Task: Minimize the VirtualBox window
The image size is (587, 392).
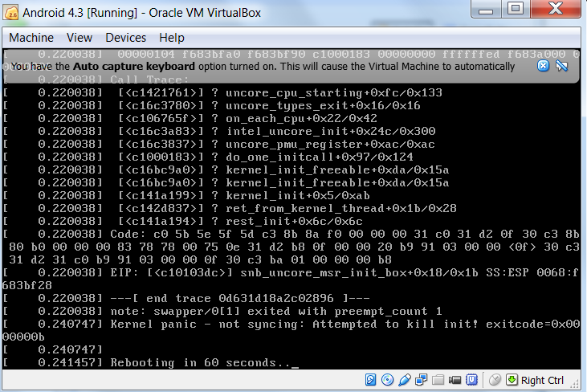Action: pos(485,10)
